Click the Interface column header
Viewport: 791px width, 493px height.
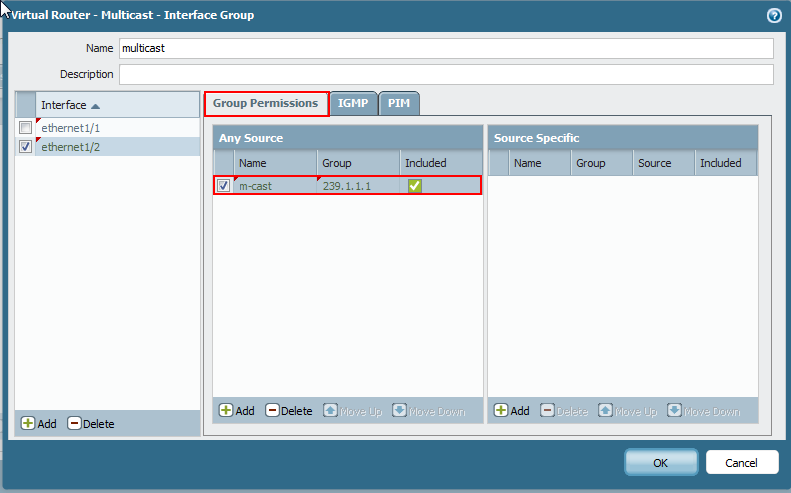pos(118,105)
